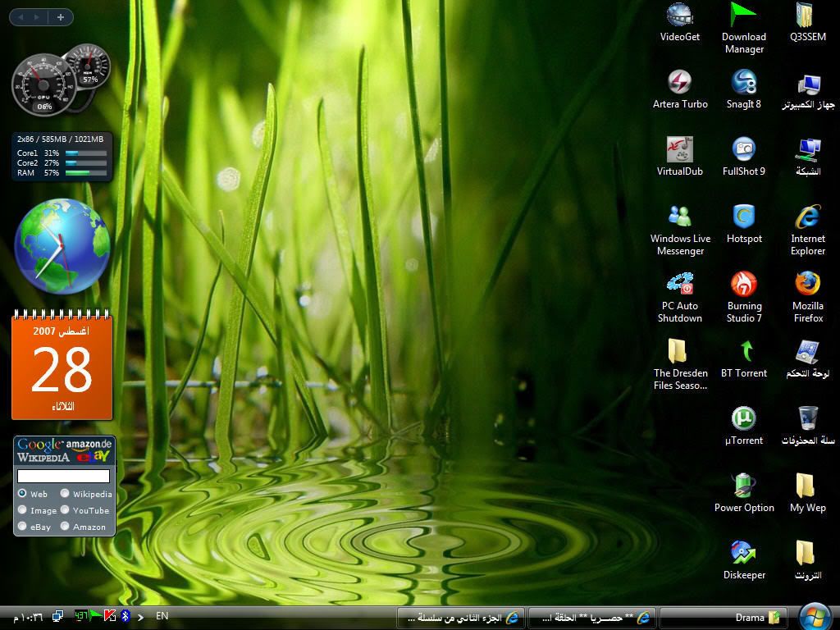The width and height of the screenshot is (840, 630).
Task: Select the Wikipedia search radio option
Action: tap(65, 494)
